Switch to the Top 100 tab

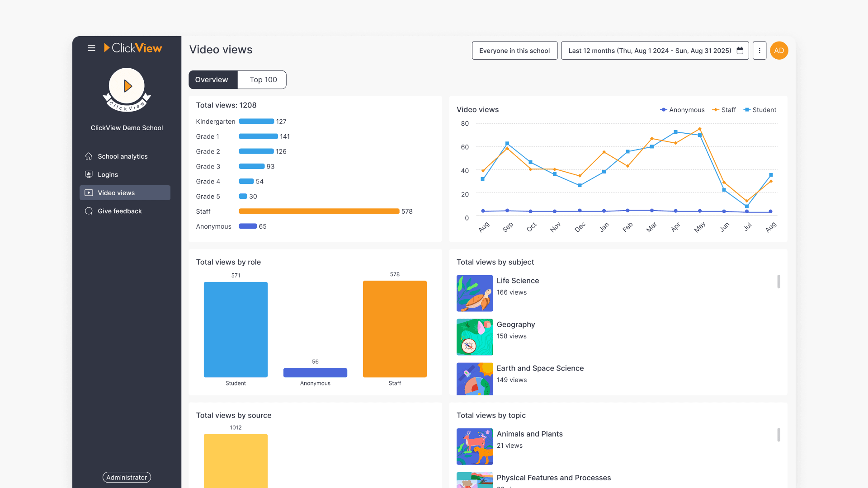coord(263,80)
